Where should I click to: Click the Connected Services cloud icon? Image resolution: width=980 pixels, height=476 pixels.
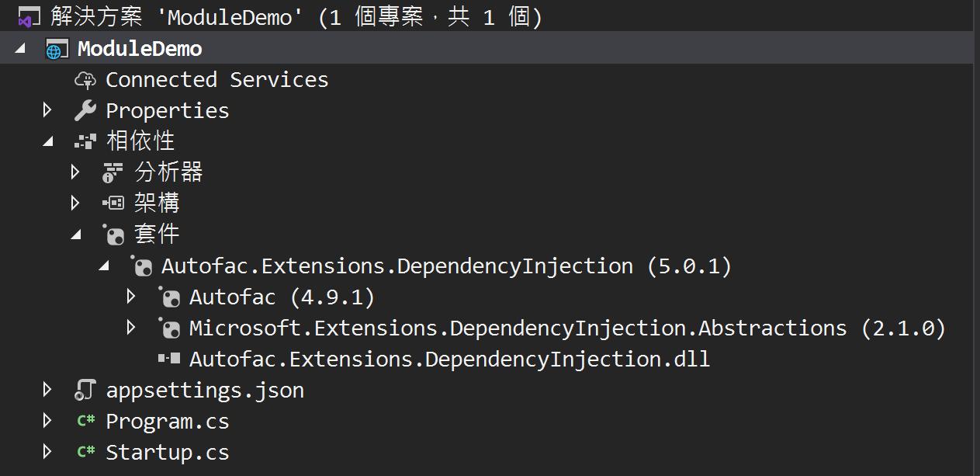85,80
